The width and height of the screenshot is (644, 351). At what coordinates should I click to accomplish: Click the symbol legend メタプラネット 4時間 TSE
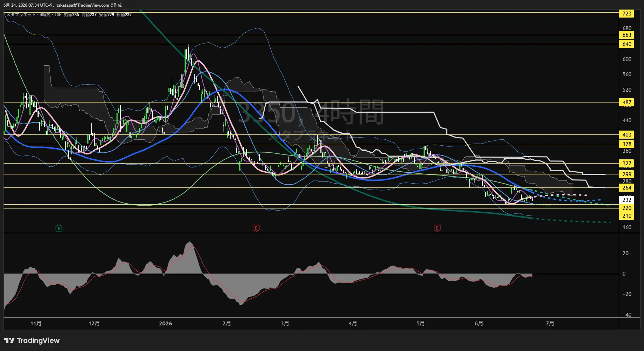34,15
